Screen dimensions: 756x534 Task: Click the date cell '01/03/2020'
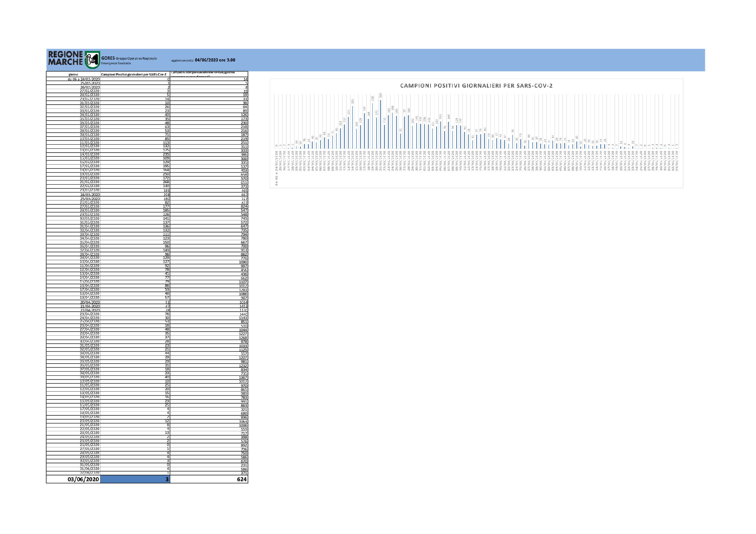click(x=90, y=103)
